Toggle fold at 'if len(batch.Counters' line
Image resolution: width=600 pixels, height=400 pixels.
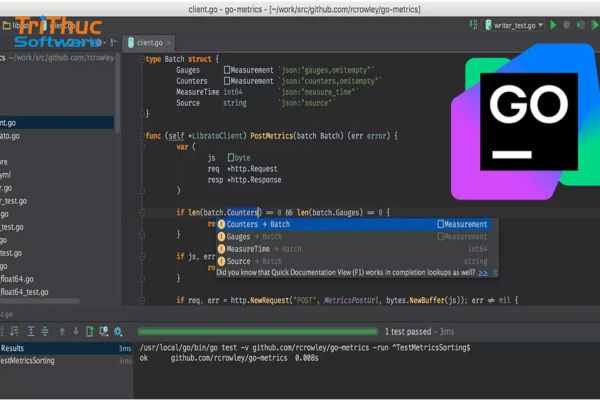pyautogui.click(x=142, y=213)
